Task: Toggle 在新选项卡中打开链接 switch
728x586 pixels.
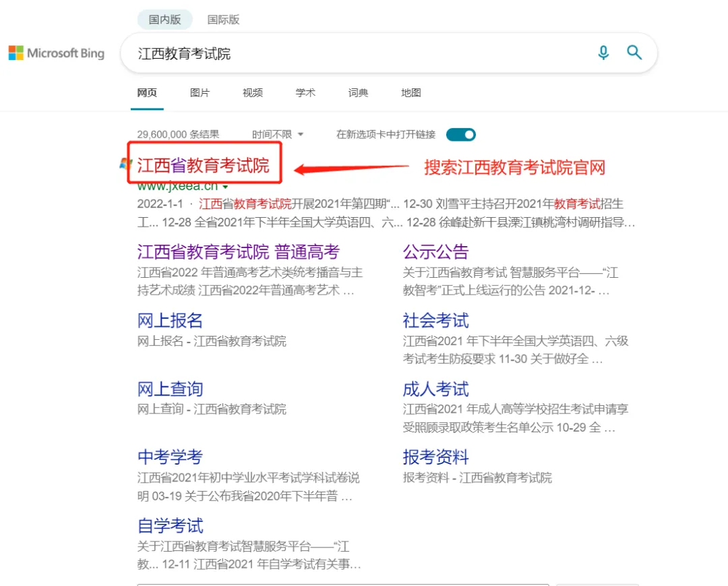Action: (461, 135)
